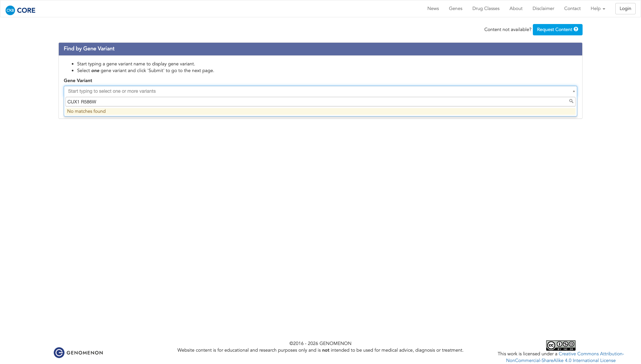Open the About page
Image resolution: width=641 pixels, height=364 pixels.
tap(516, 9)
